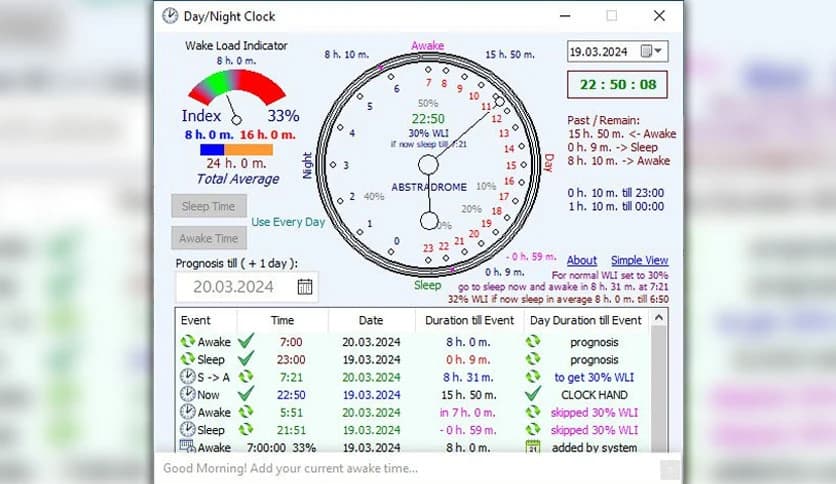This screenshot has width=836, height=484.
Task: Click the Day/Night Clock title bar icon
Action: pyautogui.click(x=170, y=16)
